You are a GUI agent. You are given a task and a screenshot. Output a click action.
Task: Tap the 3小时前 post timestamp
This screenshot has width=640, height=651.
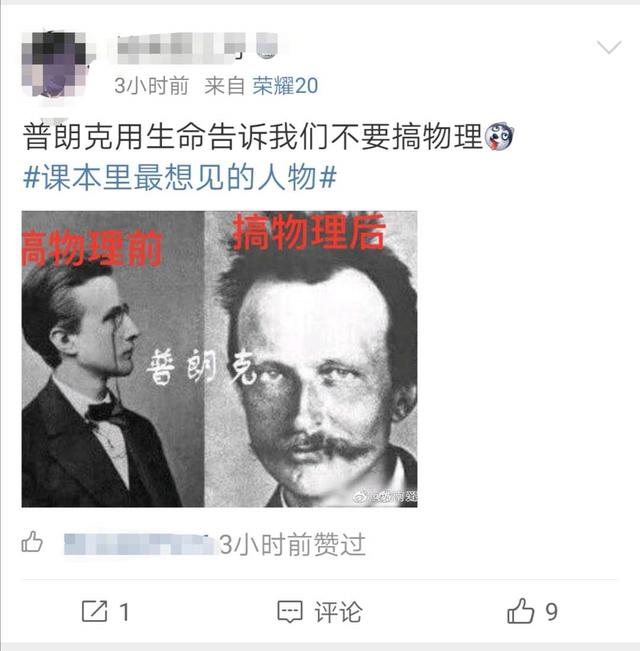tap(151, 86)
